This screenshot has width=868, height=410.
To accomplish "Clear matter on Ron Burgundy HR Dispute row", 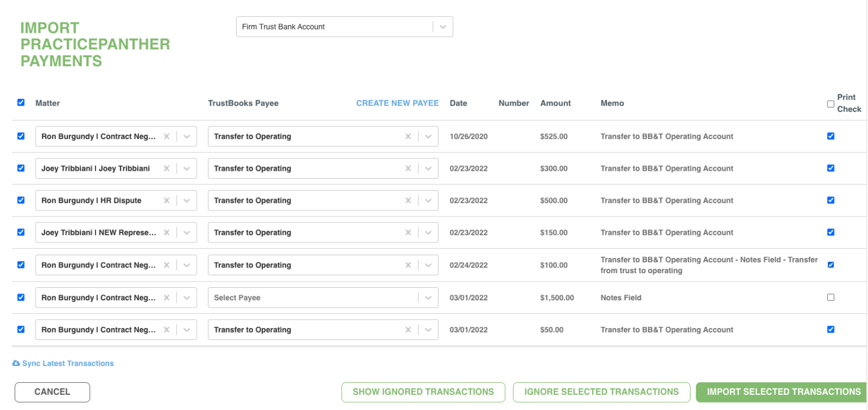I will (166, 201).
